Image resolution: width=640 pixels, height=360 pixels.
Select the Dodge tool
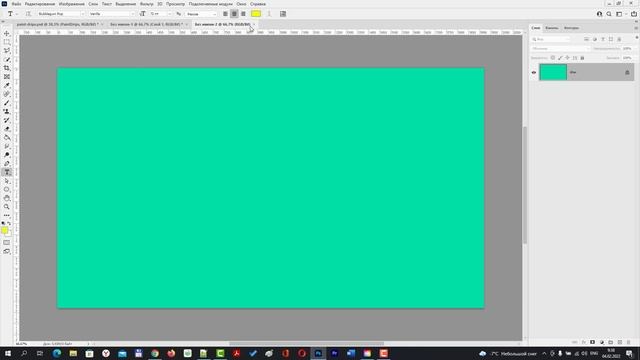(x=7, y=155)
